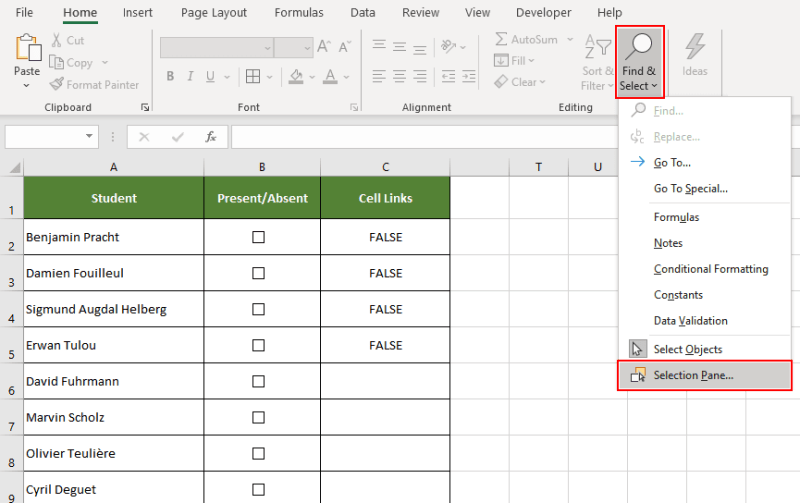
Task: Tick the checkbox for Damien Fouilleul
Action: point(259,273)
